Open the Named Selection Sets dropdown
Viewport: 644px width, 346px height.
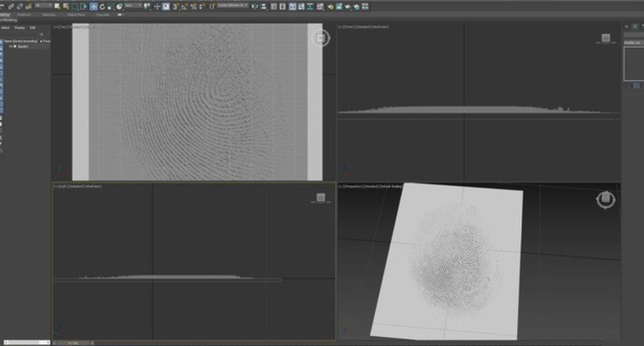click(x=232, y=6)
